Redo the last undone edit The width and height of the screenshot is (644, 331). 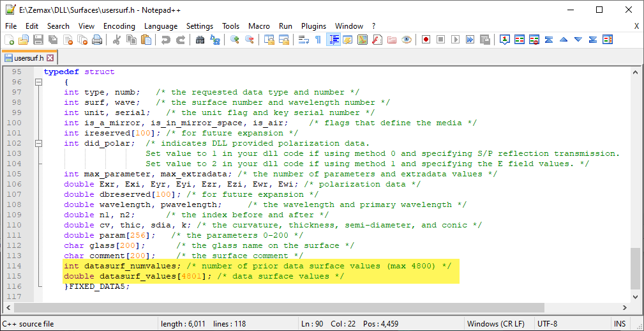pos(180,40)
